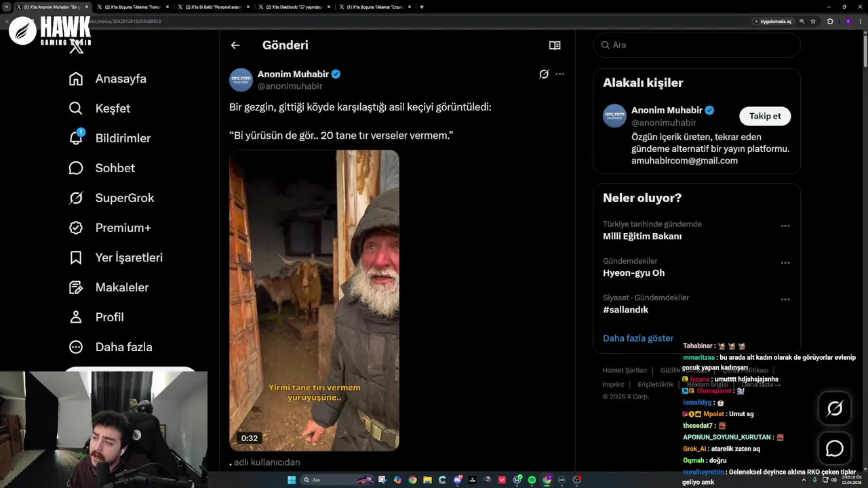868x488 pixels.
Task: Open the browser extensions puzzle icon
Action: pyautogui.click(x=830, y=22)
